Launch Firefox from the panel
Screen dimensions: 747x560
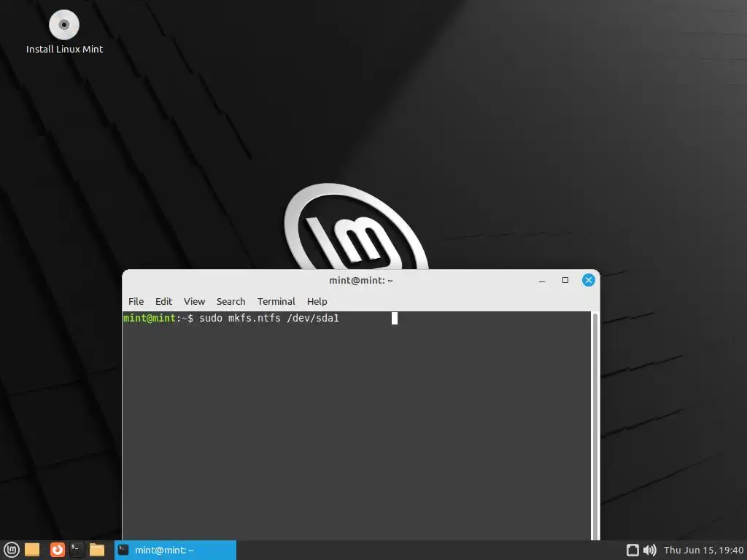click(57, 550)
